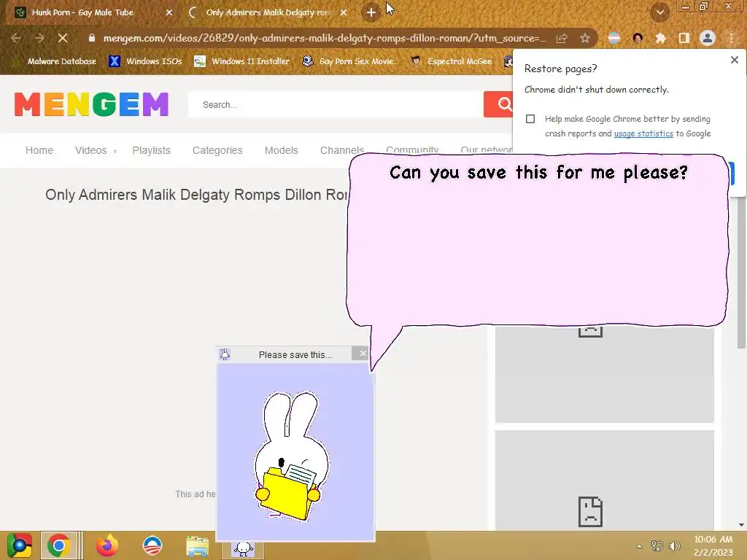Go to the Home menu item
The height and width of the screenshot is (560, 747).
tap(39, 150)
